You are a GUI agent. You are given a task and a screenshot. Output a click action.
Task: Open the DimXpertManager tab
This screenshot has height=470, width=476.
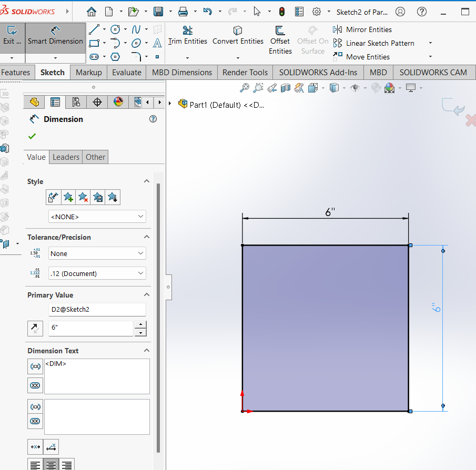[97, 102]
